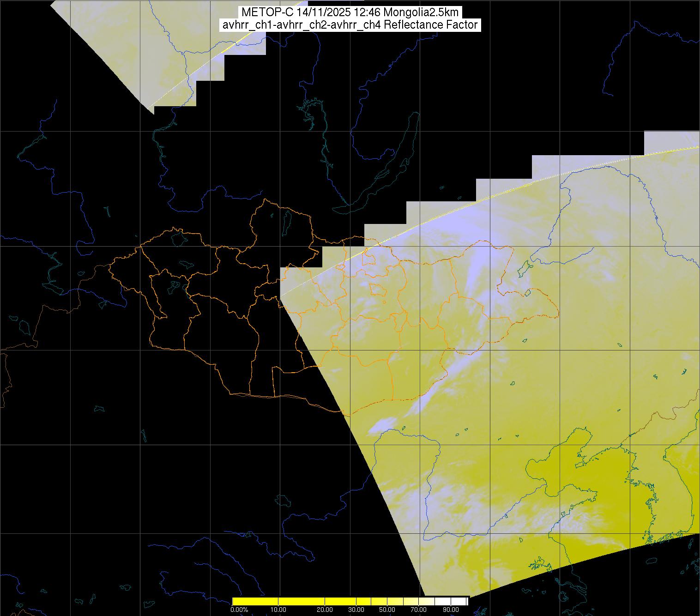Viewport: 700px width, 616px height.
Task: Click the 0.00% label on the colorbar
Action: (x=239, y=610)
